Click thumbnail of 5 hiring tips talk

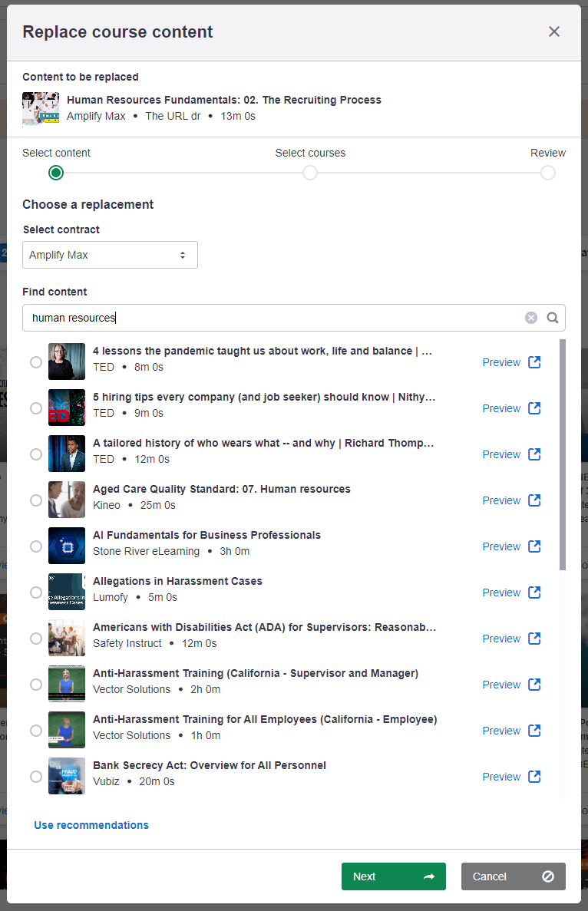[x=67, y=408]
